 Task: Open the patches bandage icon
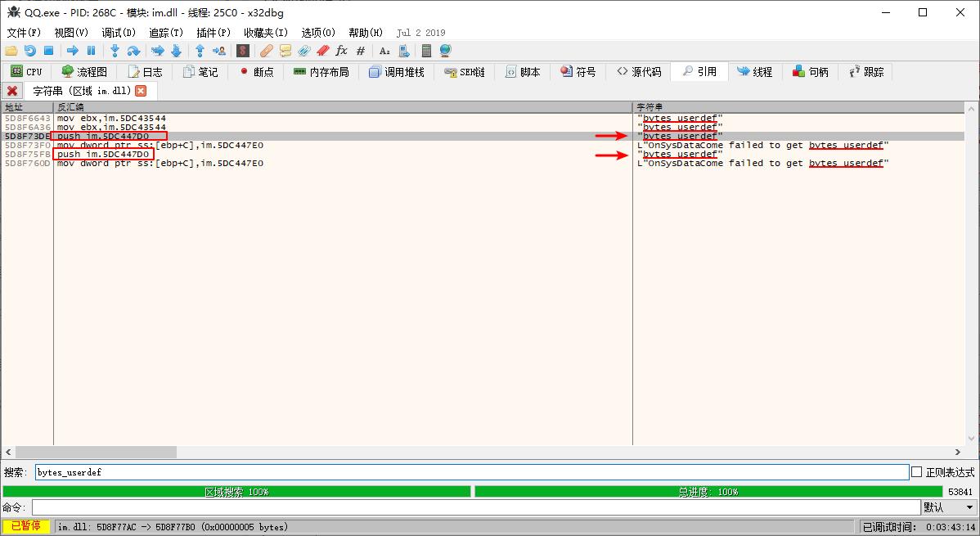[x=267, y=51]
